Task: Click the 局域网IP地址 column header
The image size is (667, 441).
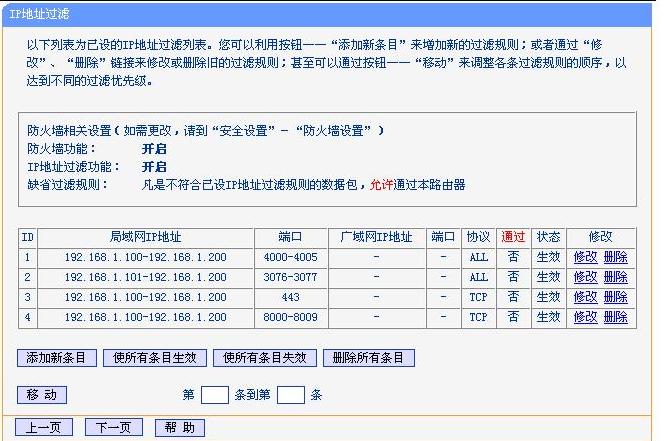Action: tap(145, 237)
